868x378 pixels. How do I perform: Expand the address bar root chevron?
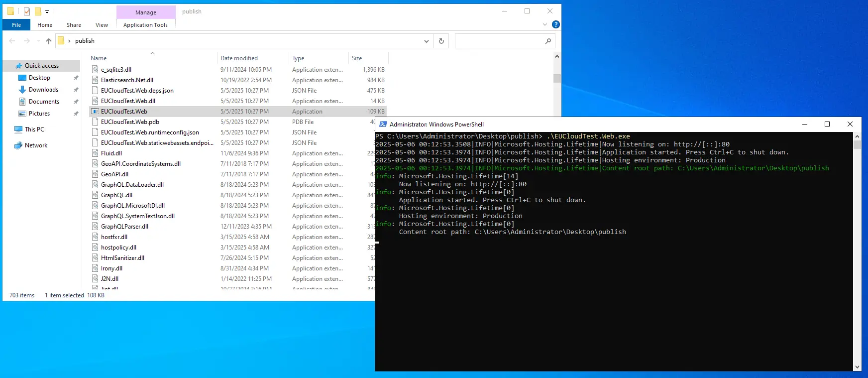point(69,41)
